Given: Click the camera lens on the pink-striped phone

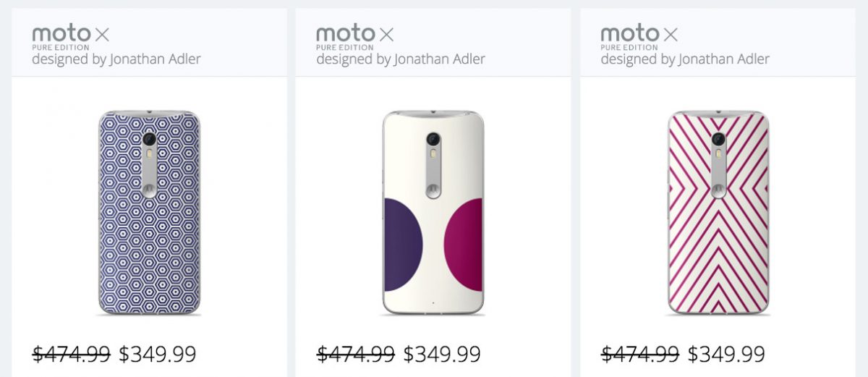Looking at the screenshot, I should point(718,139).
